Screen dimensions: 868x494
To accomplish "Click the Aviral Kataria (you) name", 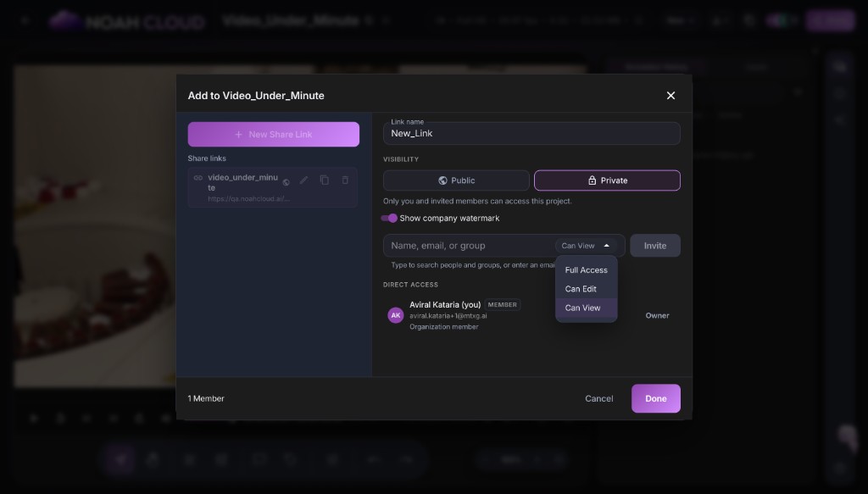I will point(445,305).
